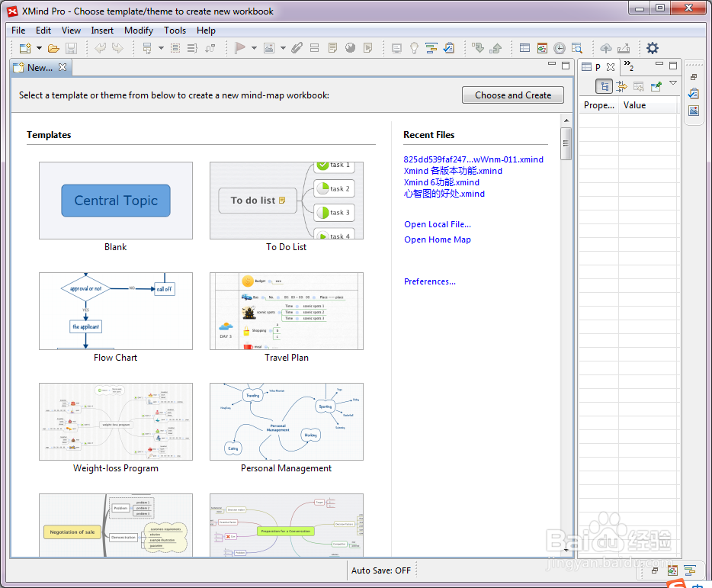Click the Themes view toolbar icon
Image resolution: width=712 pixels, height=588 pixels.
tap(542, 48)
